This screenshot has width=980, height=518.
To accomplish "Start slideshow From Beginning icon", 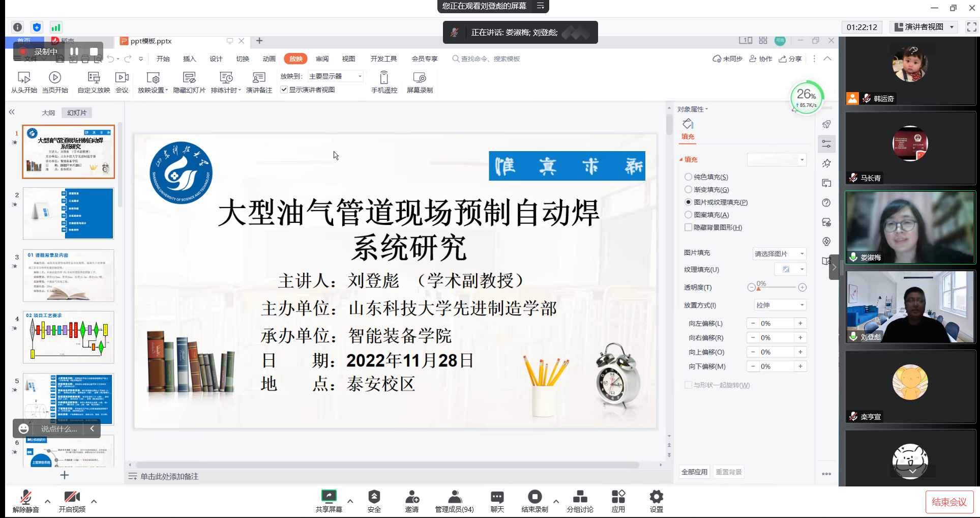I will click(24, 78).
